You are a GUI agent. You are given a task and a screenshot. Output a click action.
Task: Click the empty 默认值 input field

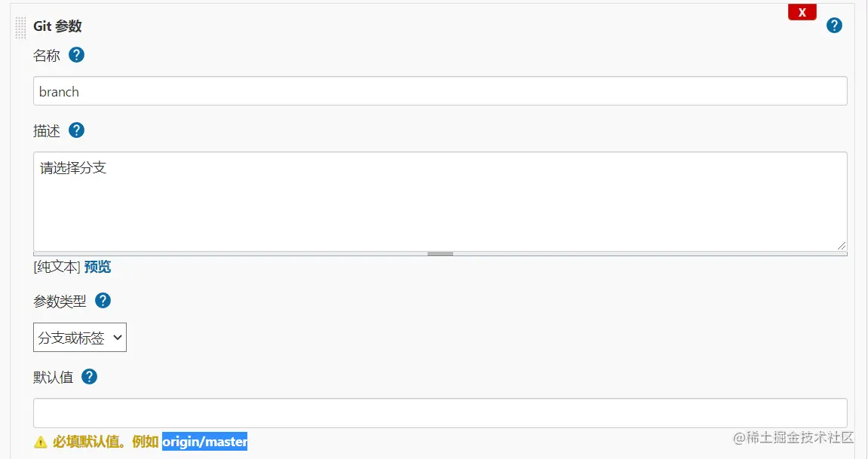(440, 413)
